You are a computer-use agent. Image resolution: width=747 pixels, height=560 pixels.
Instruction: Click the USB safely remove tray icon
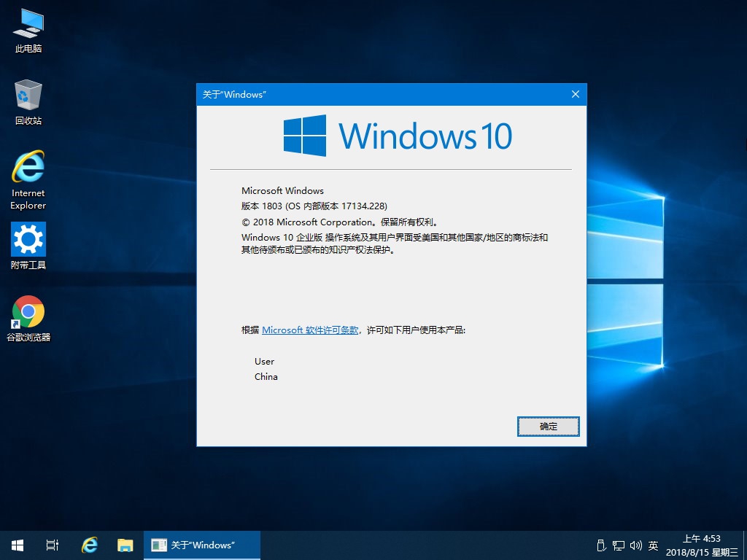tap(601, 545)
